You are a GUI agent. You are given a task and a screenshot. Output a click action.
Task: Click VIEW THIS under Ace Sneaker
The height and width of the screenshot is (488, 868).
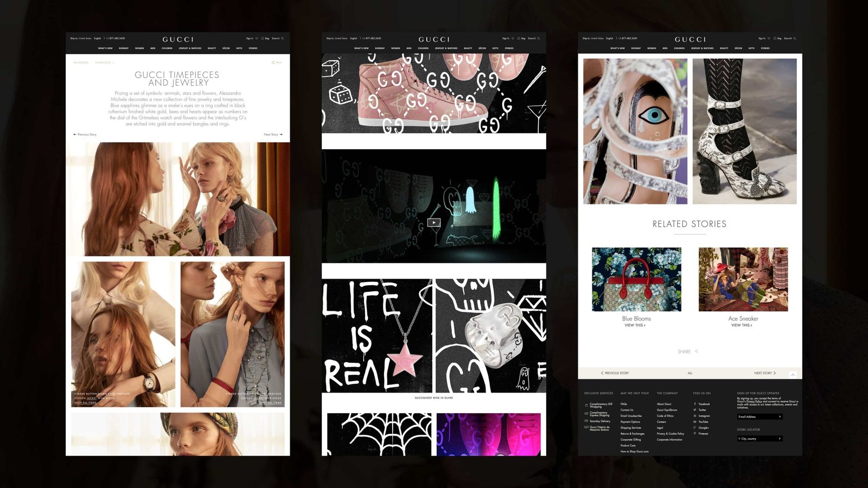point(742,325)
